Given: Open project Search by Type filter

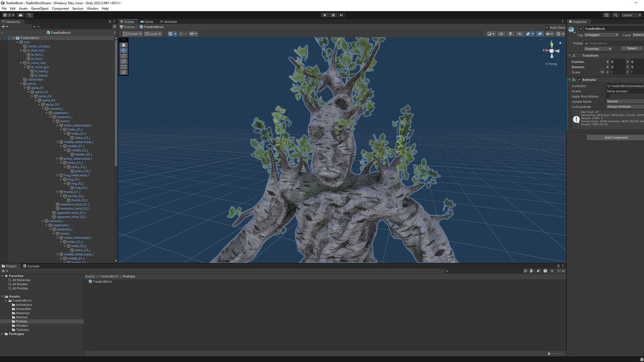Looking at the screenshot, I should [x=531, y=271].
